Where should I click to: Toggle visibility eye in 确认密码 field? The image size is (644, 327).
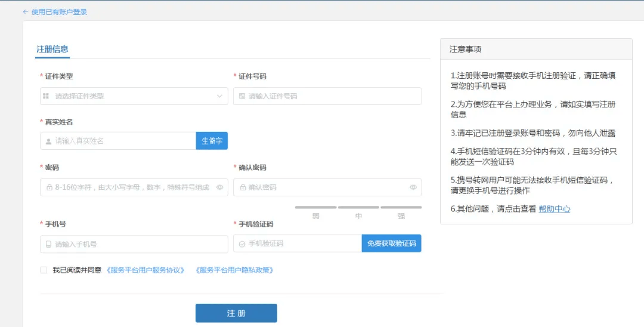click(x=413, y=187)
